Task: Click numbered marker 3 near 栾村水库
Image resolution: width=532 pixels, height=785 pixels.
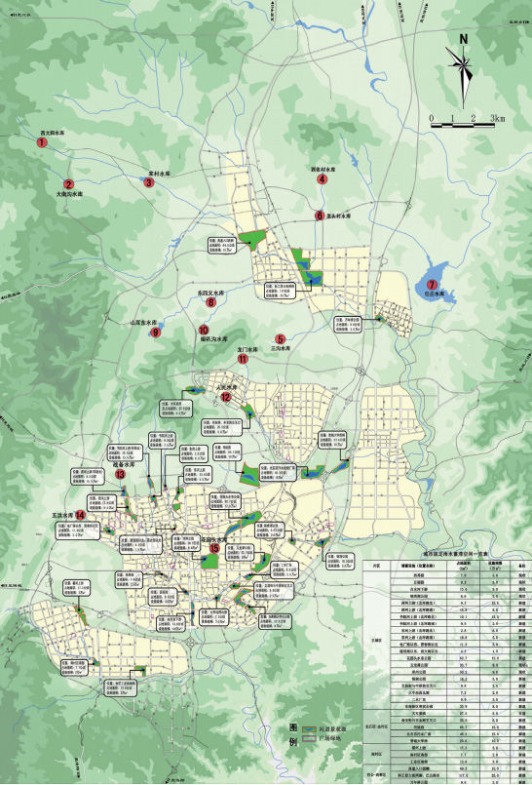Action: [x=148, y=182]
